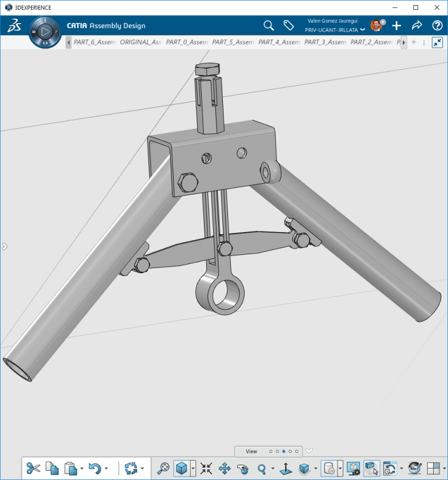Click the ground plane cube icon
448x480 pixels.
pos(304,469)
